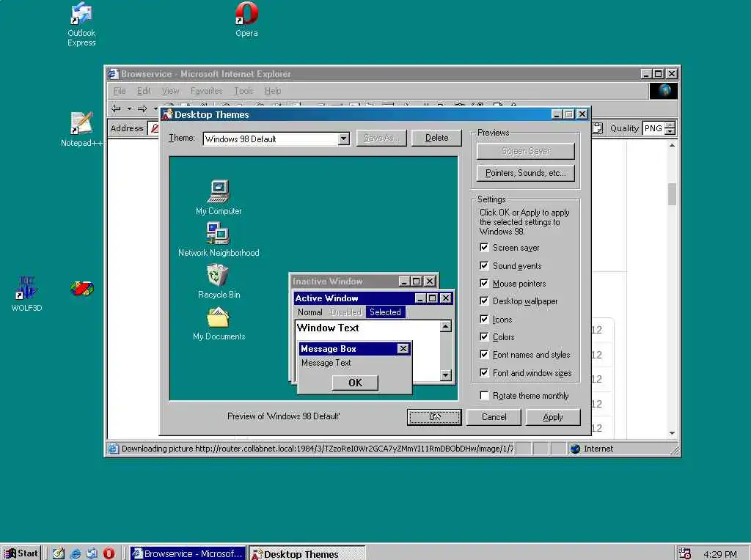Uncheck Desktop wallpaper setting
Viewport: 751px width, 560px height.
[484, 301]
